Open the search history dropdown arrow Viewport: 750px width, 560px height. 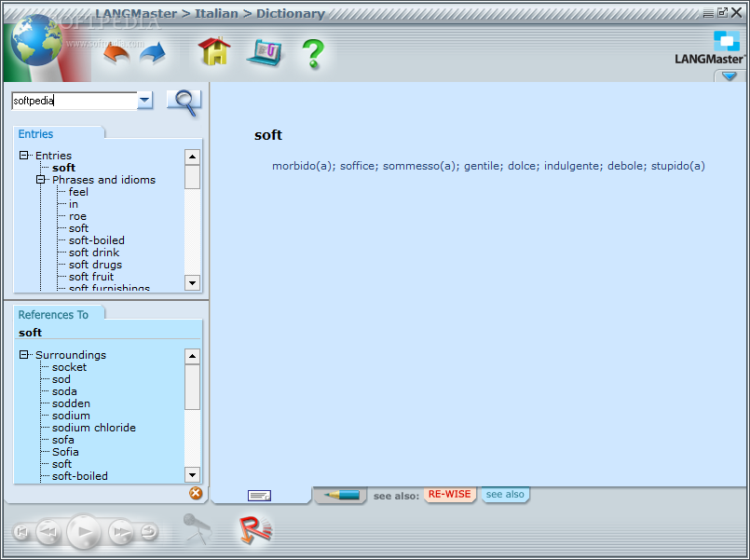point(145,101)
